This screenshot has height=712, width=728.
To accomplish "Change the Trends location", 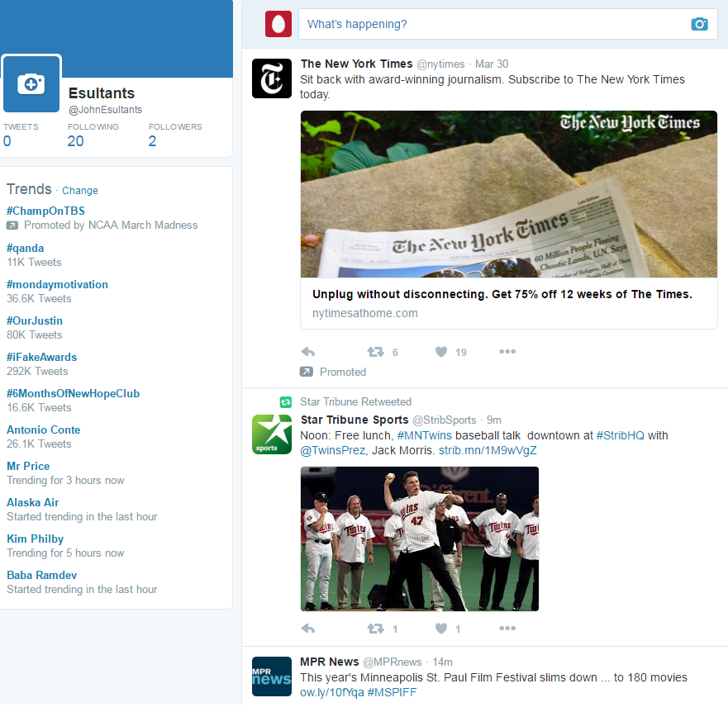I will click(x=80, y=191).
